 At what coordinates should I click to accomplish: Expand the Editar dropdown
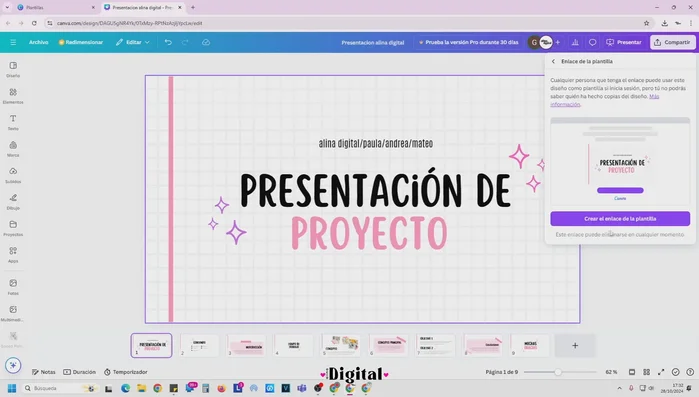133,42
